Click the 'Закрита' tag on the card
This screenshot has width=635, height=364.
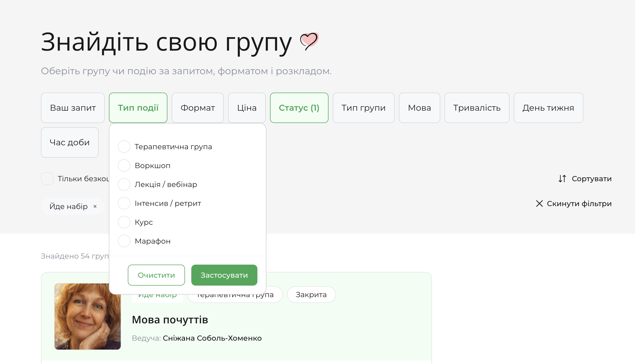[311, 295]
